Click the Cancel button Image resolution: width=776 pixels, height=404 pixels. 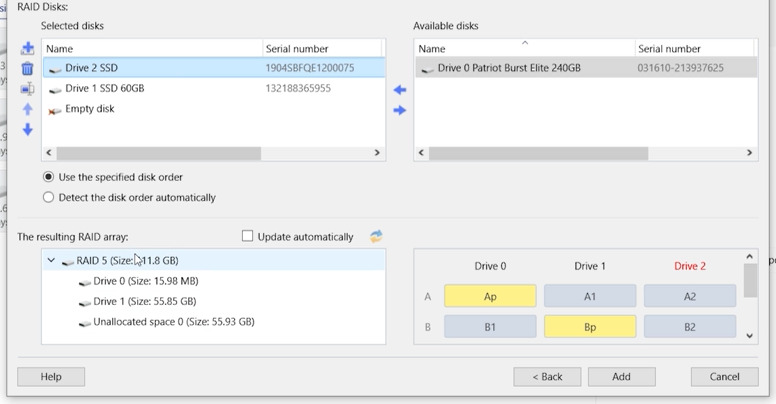pyautogui.click(x=725, y=377)
